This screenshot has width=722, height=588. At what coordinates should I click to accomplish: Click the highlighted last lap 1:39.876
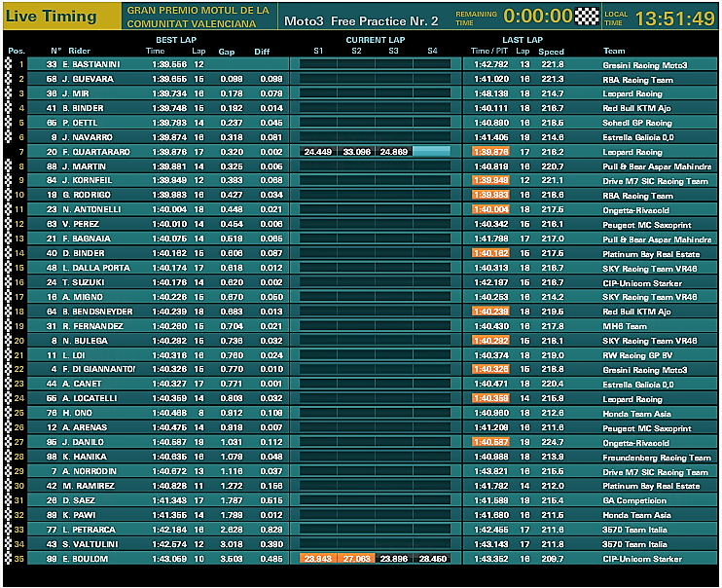click(x=490, y=152)
